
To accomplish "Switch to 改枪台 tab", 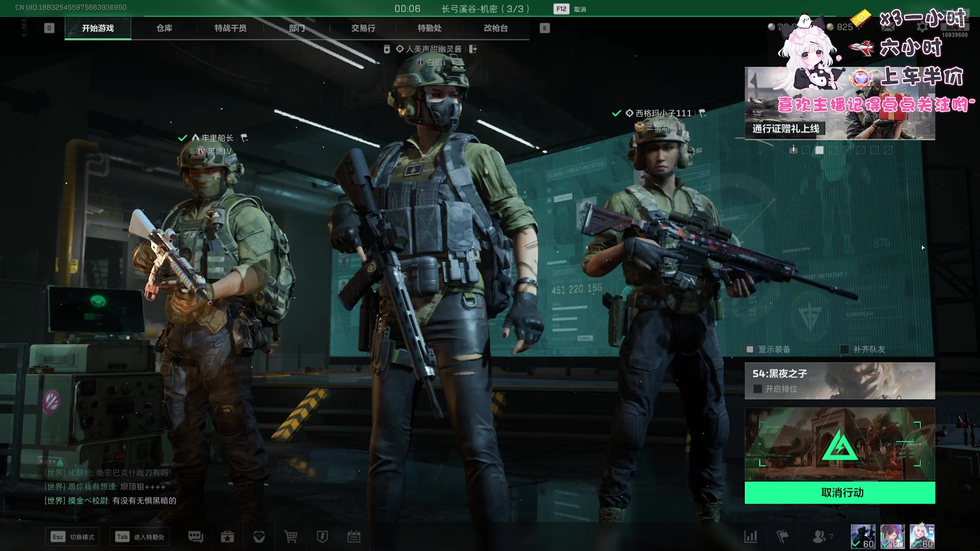I will point(496,28).
